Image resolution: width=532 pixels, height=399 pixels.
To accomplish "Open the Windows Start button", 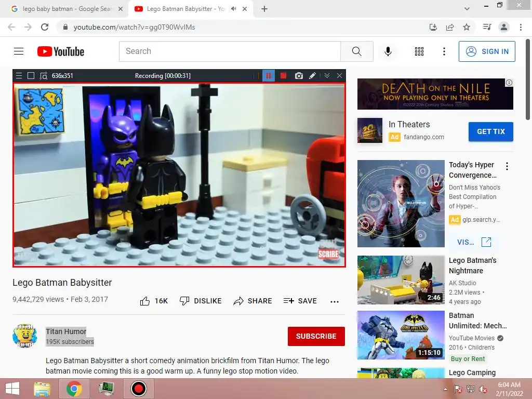I will click(12, 389).
